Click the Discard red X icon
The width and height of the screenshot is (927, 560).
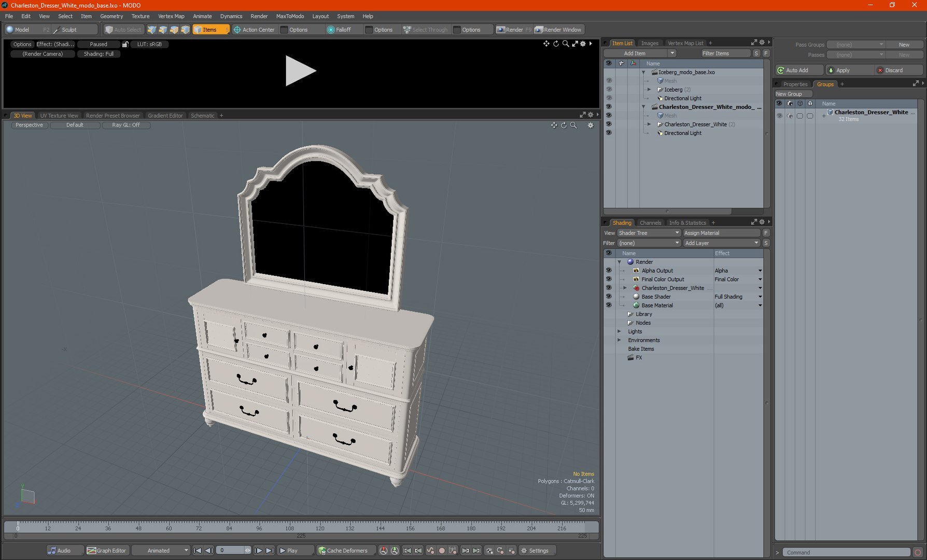point(880,70)
